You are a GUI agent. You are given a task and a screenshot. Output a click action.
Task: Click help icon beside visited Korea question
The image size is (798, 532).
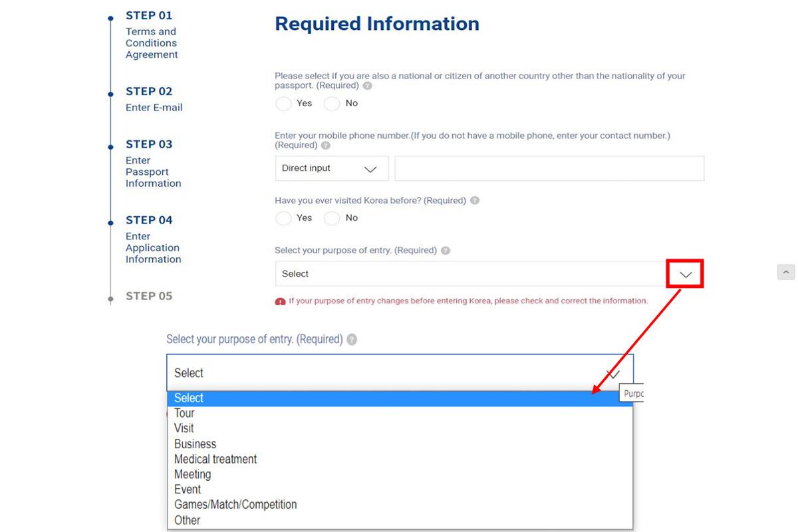[x=475, y=200]
